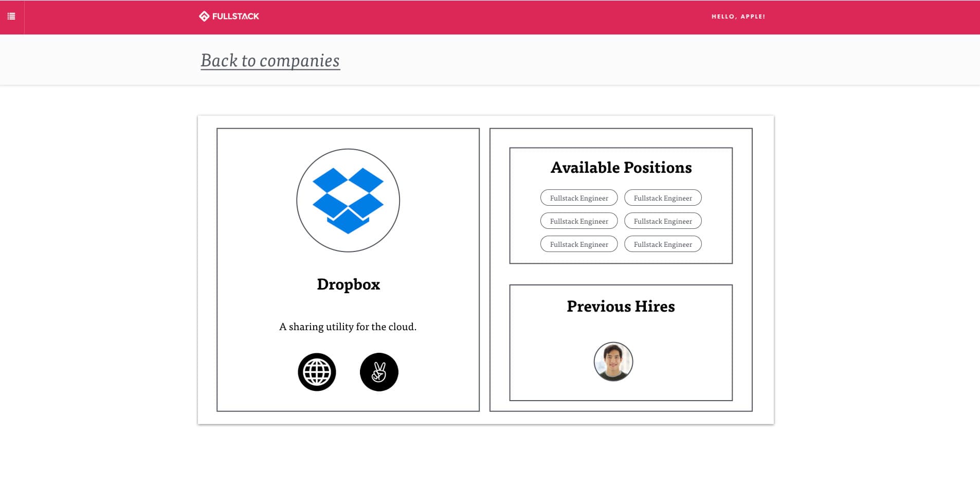The image size is (980, 487).
Task: Select the Dropbox company name heading
Action: [x=348, y=284]
